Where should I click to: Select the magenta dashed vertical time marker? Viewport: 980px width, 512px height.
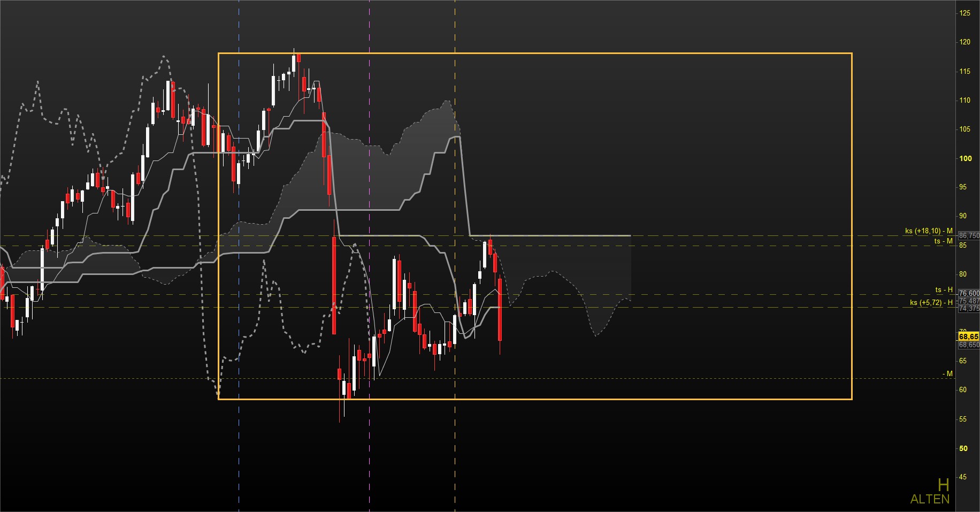(x=370, y=256)
